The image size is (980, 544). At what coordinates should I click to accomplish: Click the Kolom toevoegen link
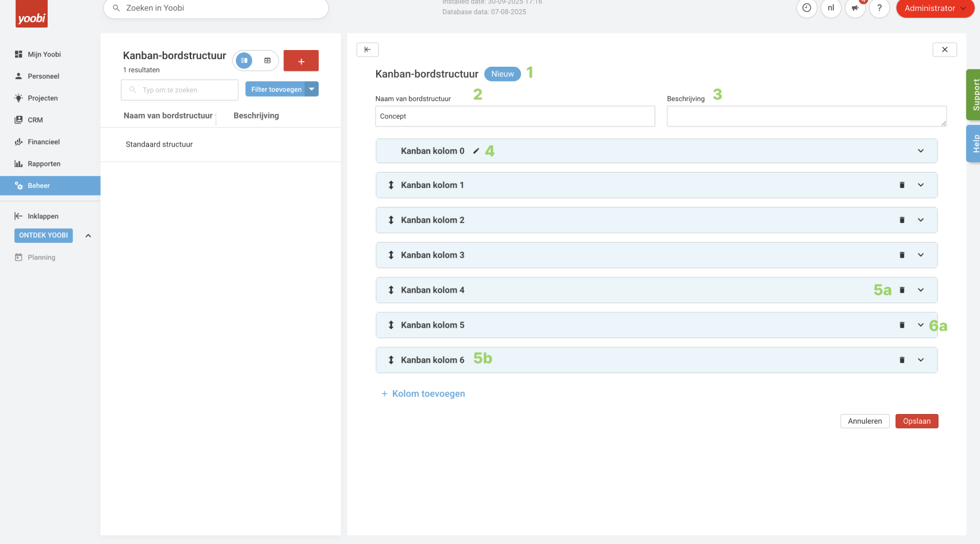pyautogui.click(x=428, y=394)
